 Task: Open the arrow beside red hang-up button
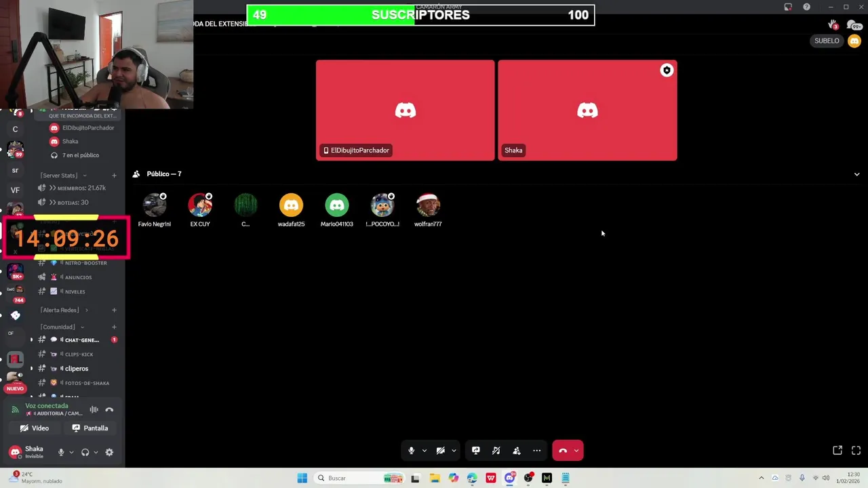pos(576,451)
